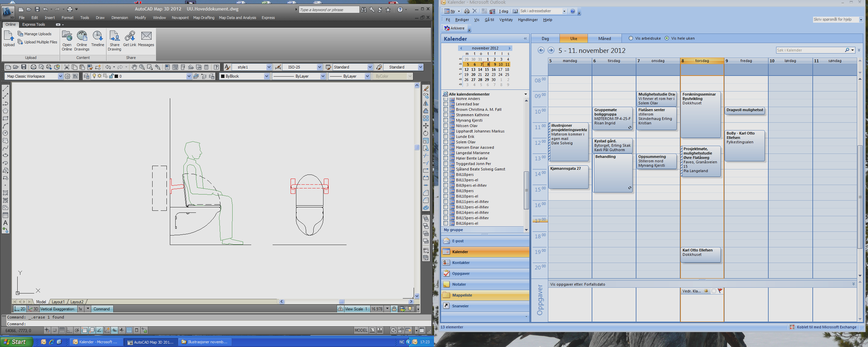This screenshot has height=347, width=868.
Task: Open the Modify menu in AutoCAD
Action: tap(140, 18)
